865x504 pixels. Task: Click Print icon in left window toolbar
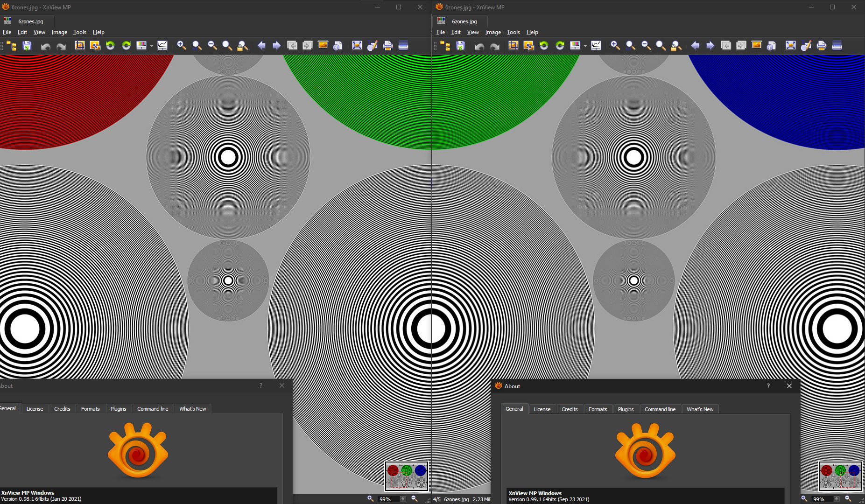click(x=387, y=45)
